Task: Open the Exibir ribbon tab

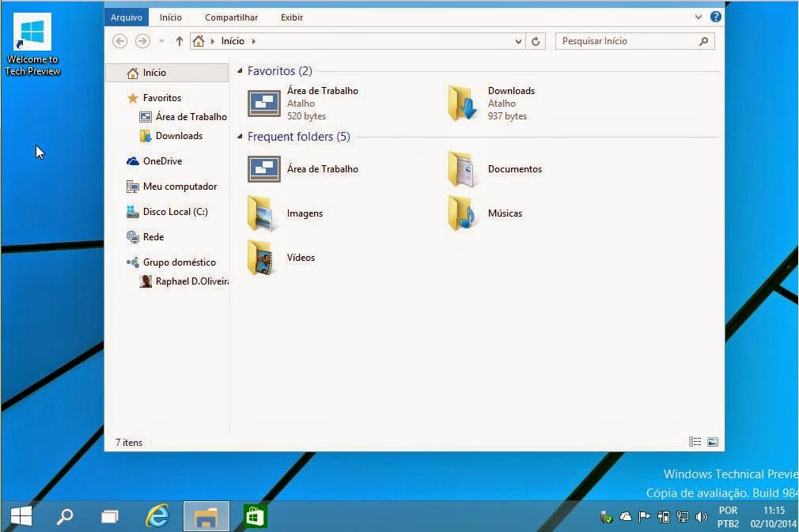Action: 291,17
